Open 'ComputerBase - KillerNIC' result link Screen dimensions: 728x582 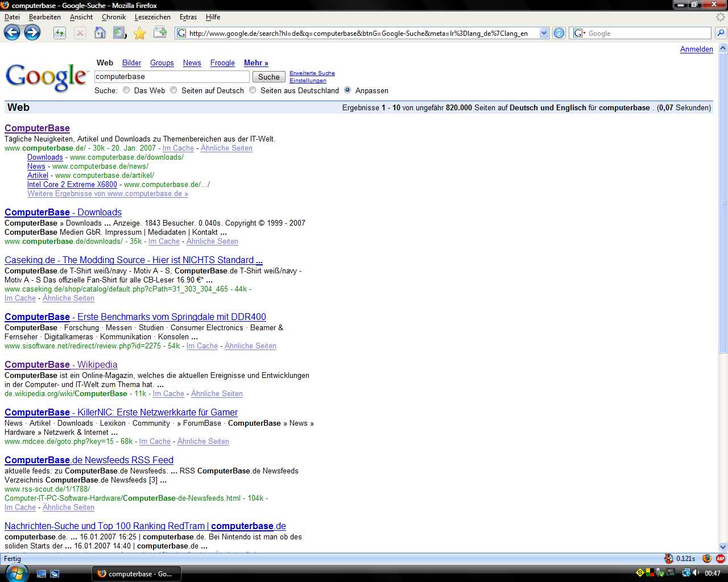121,412
